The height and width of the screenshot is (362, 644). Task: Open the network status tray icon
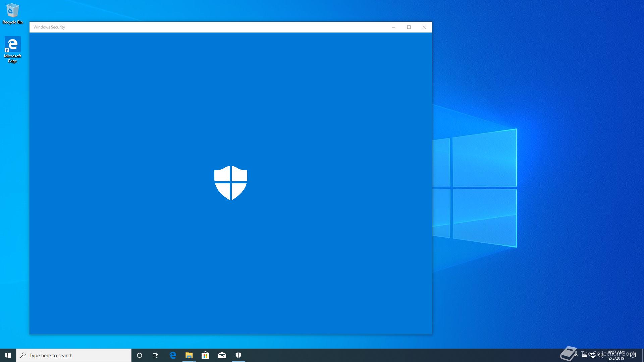593,355
